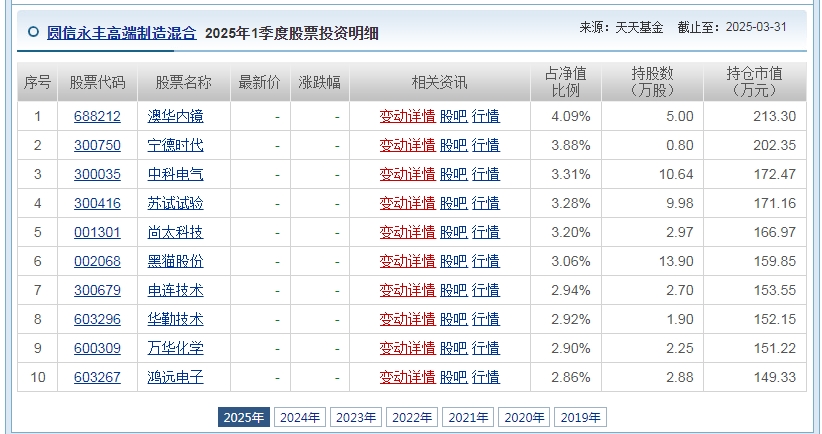Open stock code 688212
Screen dimensions: 822x434
[x=98, y=116]
